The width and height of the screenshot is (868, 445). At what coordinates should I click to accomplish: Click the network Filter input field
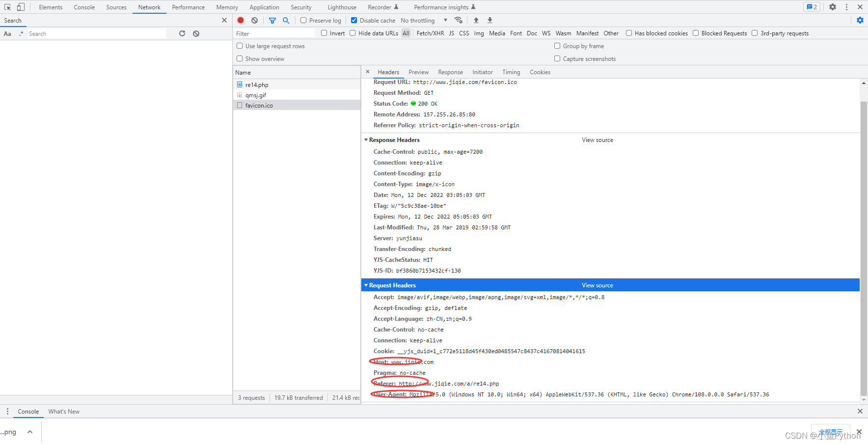pyautogui.click(x=274, y=33)
